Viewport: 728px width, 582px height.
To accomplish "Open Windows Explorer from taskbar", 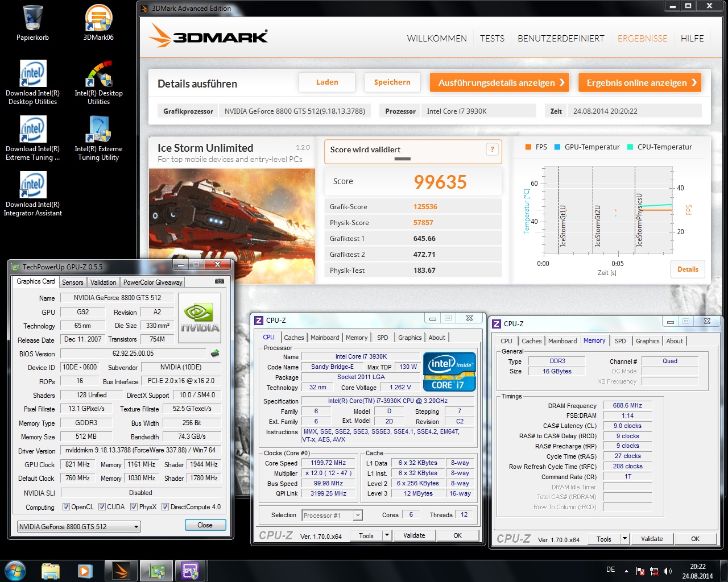I will 51,571.
